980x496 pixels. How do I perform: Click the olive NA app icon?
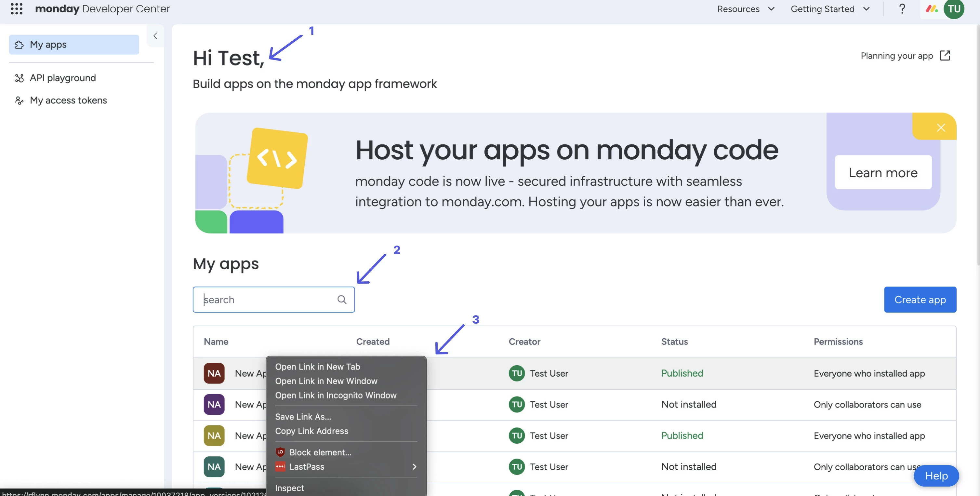click(214, 436)
